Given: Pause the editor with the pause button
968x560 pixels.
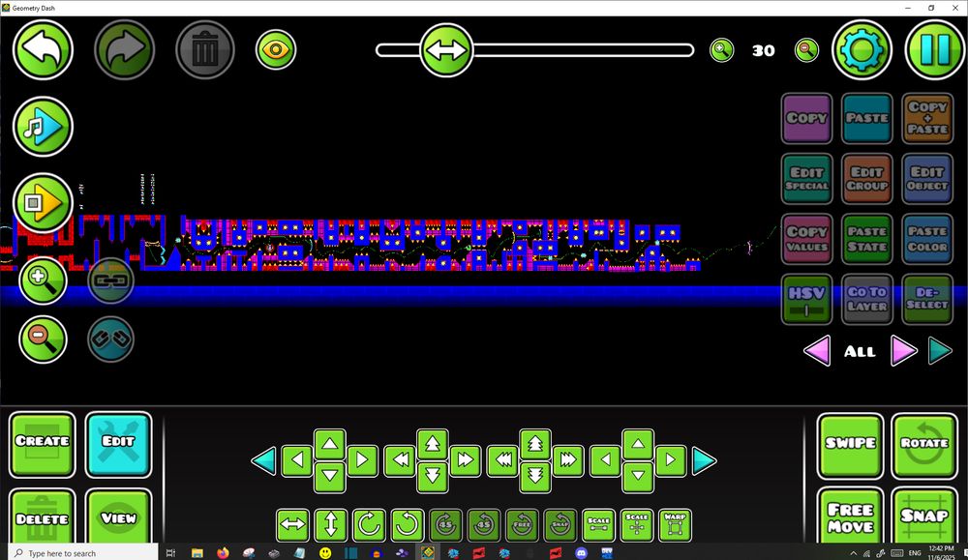Looking at the screenshot, I should point(935,50).
